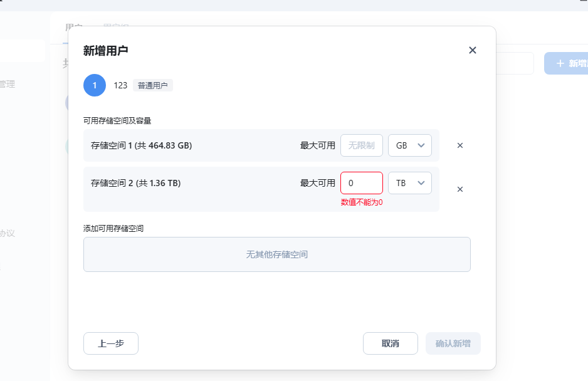Select the 普通用户 role tag
This screenshot has width=588, height=381.
152,85
